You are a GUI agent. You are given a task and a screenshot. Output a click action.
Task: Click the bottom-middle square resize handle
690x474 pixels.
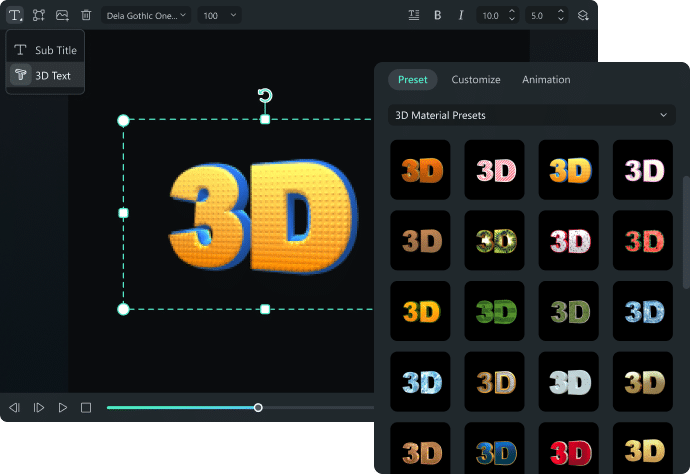click(x=265, y=309)
